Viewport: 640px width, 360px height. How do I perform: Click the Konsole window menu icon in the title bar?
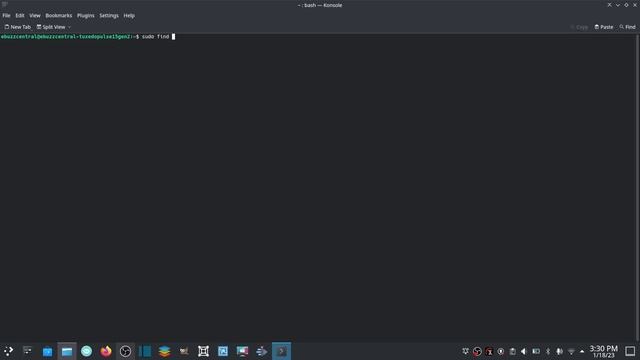[x=4, y=4]
